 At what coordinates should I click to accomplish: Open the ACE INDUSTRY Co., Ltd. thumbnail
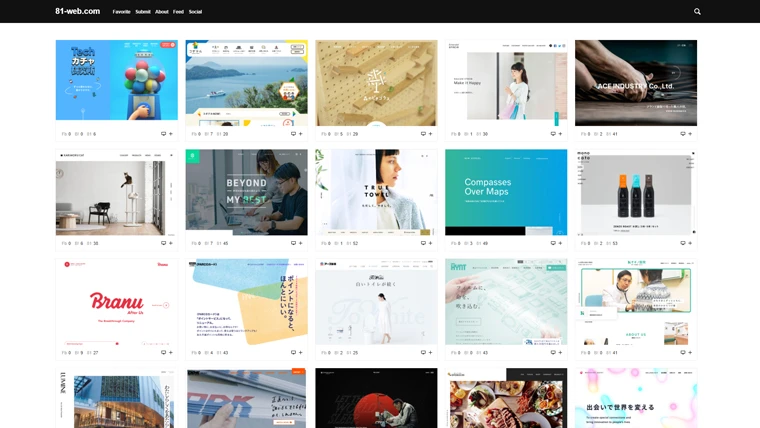pos(636,83)
